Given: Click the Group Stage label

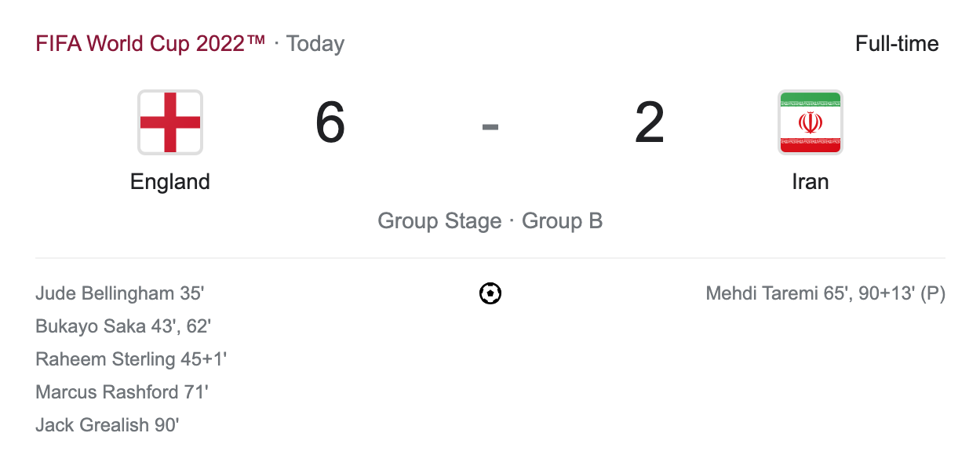Looking at the screenshot, I should pos(439,221).
